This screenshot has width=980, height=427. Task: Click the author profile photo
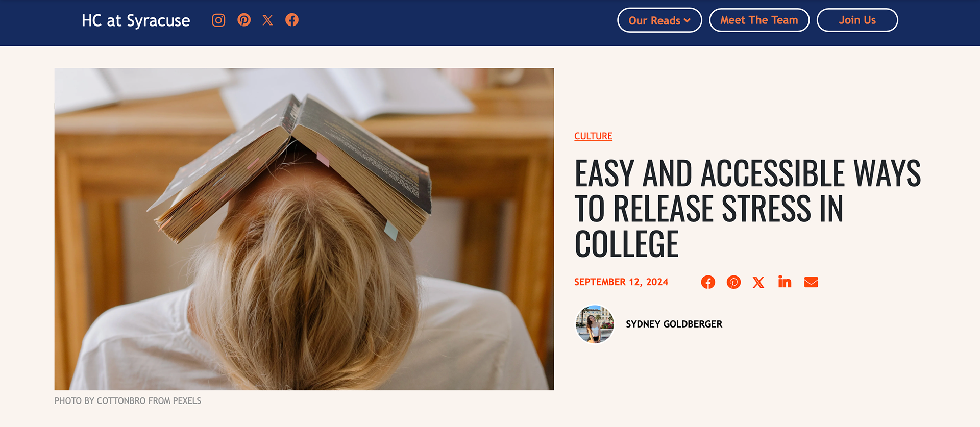pyautogui.click(x=595, y=324)
